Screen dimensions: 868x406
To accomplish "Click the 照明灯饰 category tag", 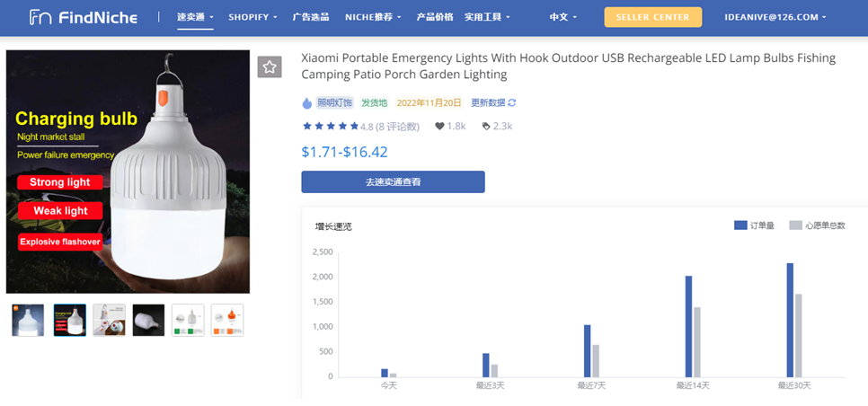I will (x=334, y=103).
